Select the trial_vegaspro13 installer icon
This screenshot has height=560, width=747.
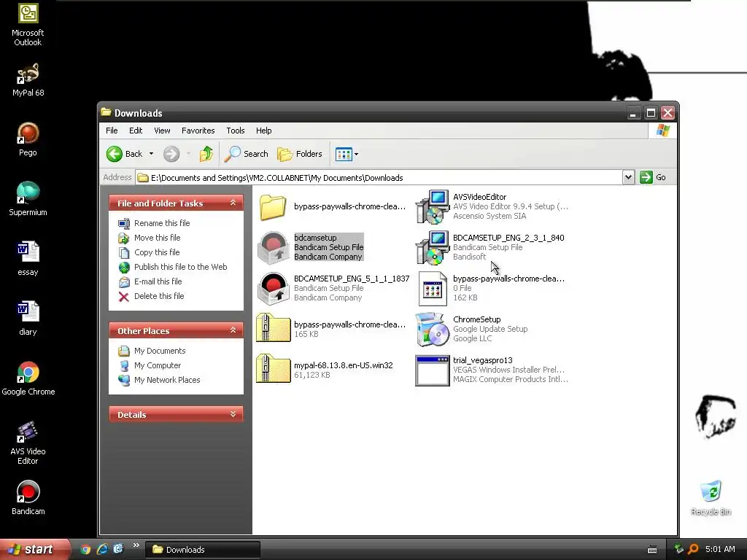(432, 370)
